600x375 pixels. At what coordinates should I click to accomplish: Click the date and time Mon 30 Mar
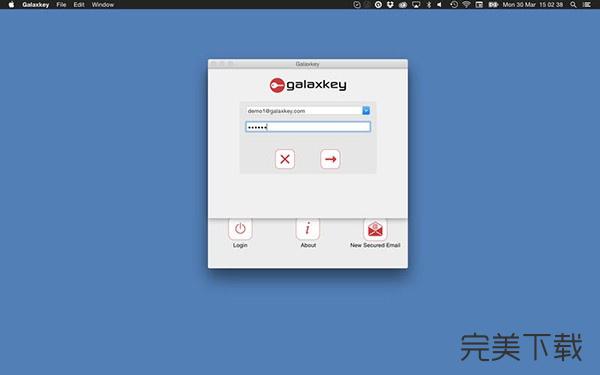[532, 5]
